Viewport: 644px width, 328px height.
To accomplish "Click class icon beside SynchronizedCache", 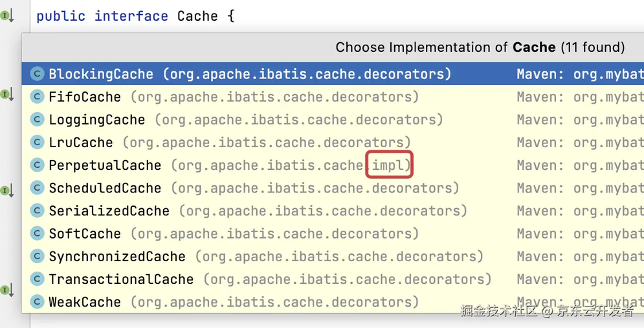I will (x=37, y=257).
